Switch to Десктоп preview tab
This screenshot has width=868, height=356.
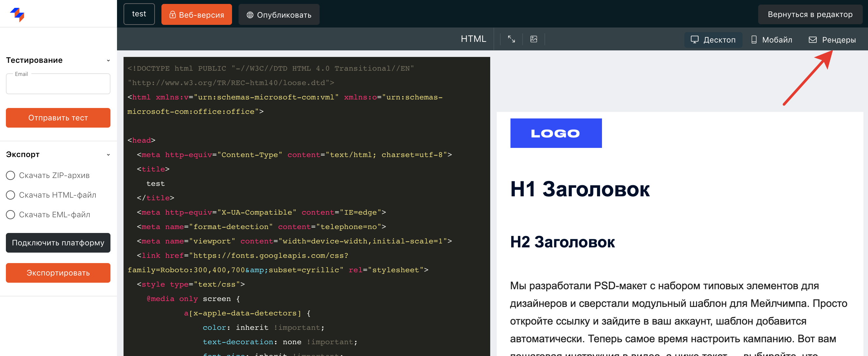pos(713,40)
